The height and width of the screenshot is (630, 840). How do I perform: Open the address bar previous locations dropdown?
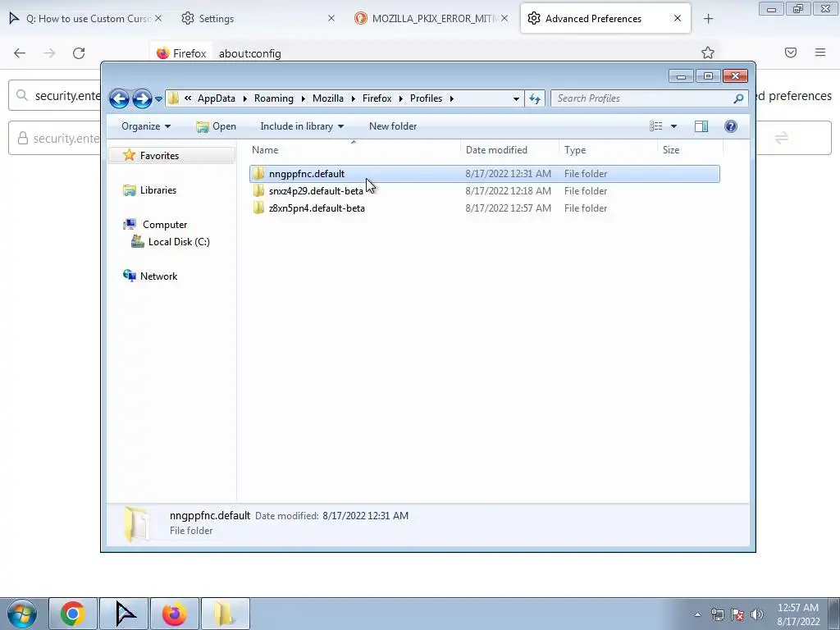pos(516,98)
